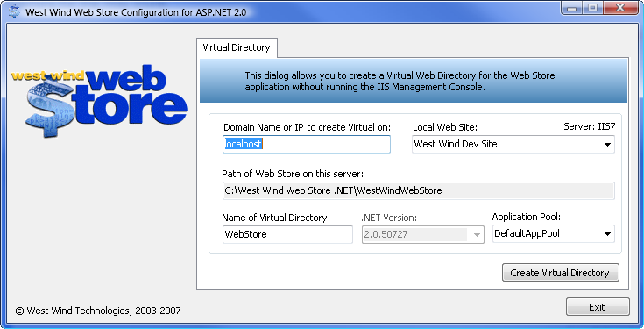The width and height of the screenshot is (644, 329).
Task: Click the Name of Virtual Directory field
Action: [287, 234]
